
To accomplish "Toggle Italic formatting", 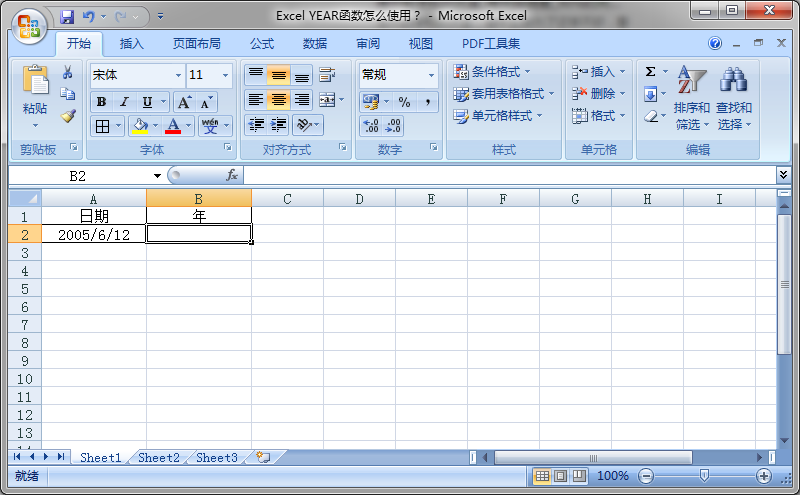I will pos(124,102).
